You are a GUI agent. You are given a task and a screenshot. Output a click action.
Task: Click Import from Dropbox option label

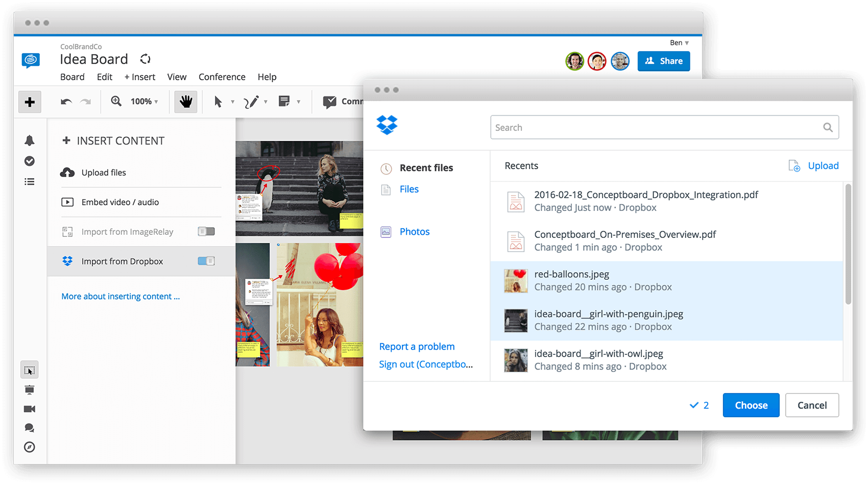[x=122, y=261]
